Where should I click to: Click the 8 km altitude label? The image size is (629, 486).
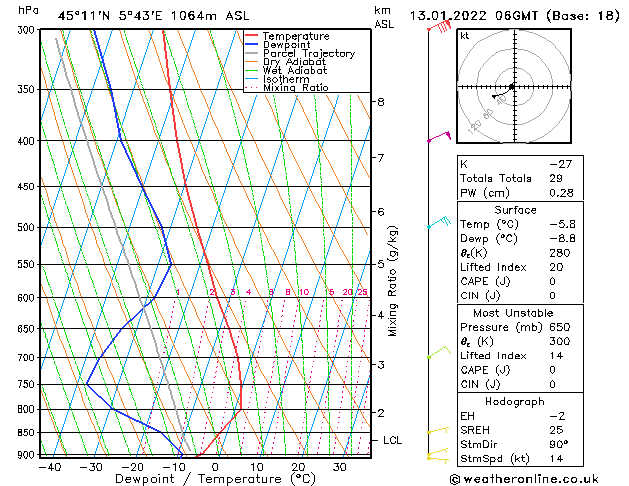pos(381,102)
